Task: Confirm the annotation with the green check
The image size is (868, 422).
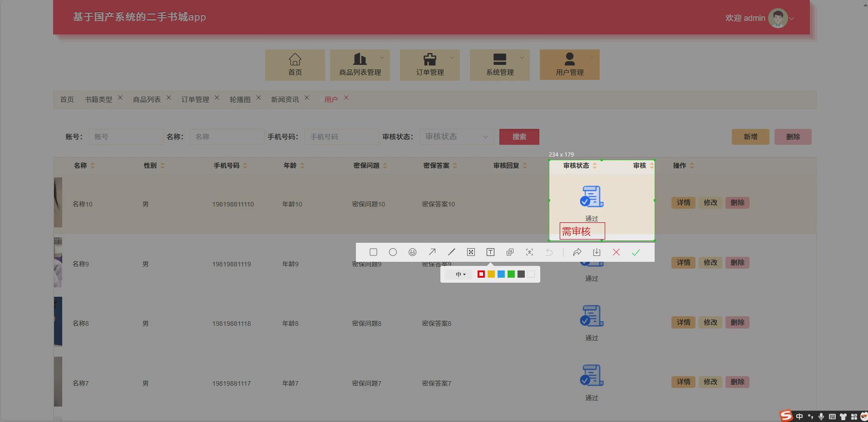Action: (636, 252)
